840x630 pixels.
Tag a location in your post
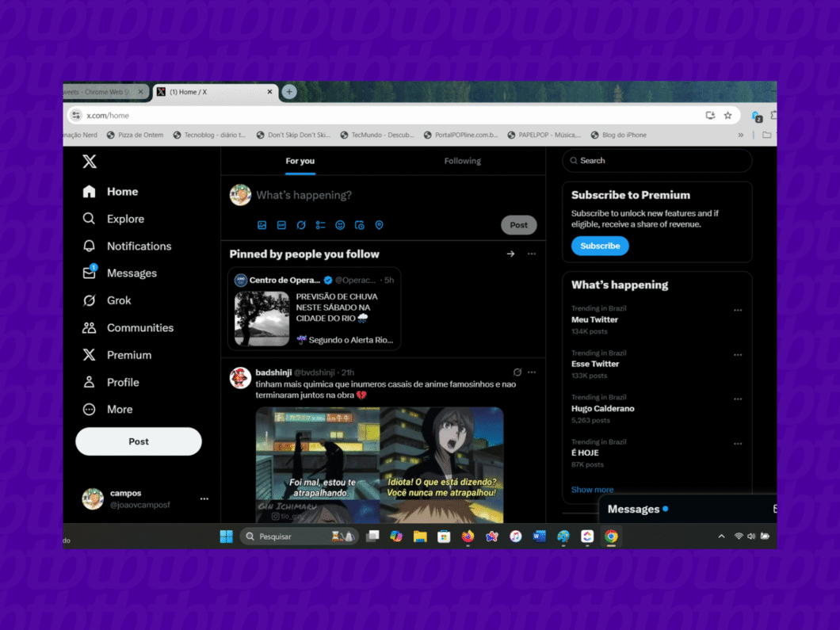(379, 225)
